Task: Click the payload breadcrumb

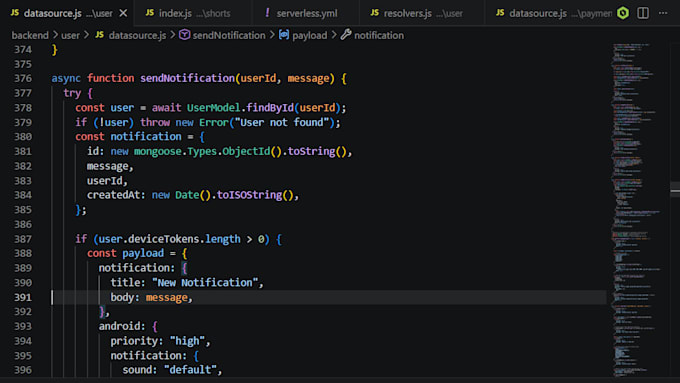Action: pyautogui.click(x=309, y=35)
